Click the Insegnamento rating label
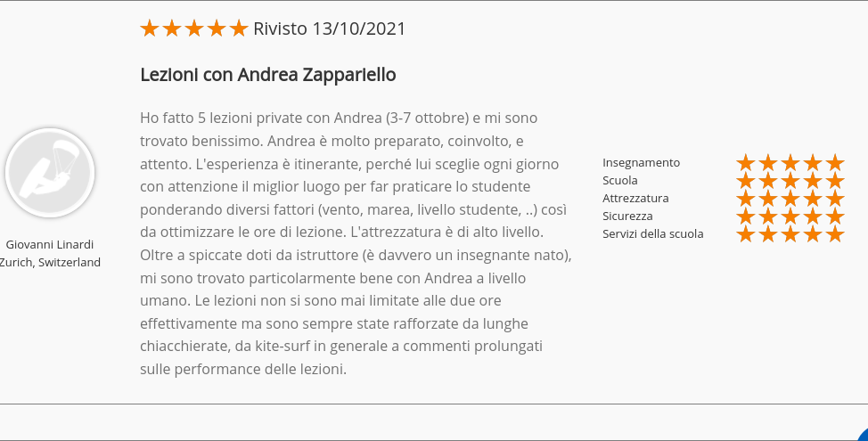This screenshot has width=868, height=441. (641, 163)
